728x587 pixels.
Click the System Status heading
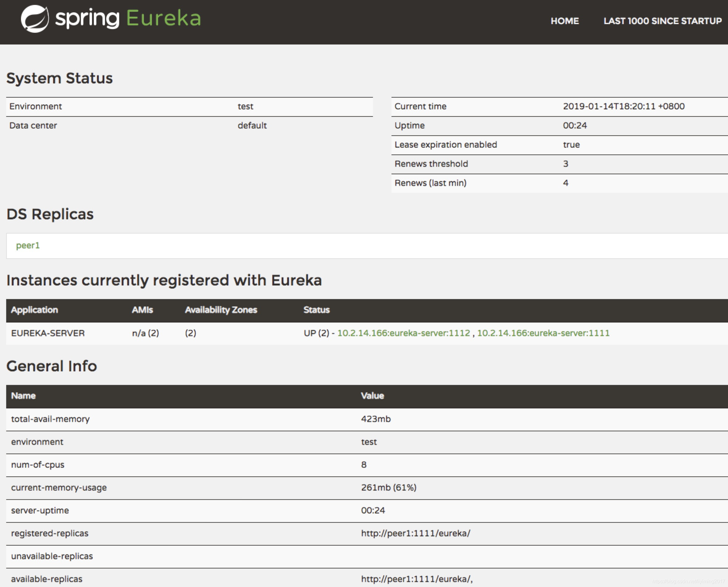(x=60, y=78)
